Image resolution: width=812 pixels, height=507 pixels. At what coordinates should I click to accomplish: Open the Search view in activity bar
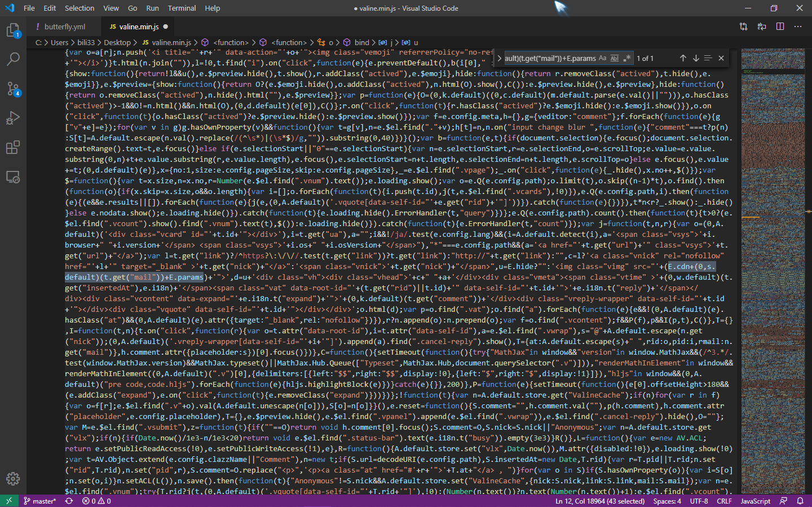point(13,59)
